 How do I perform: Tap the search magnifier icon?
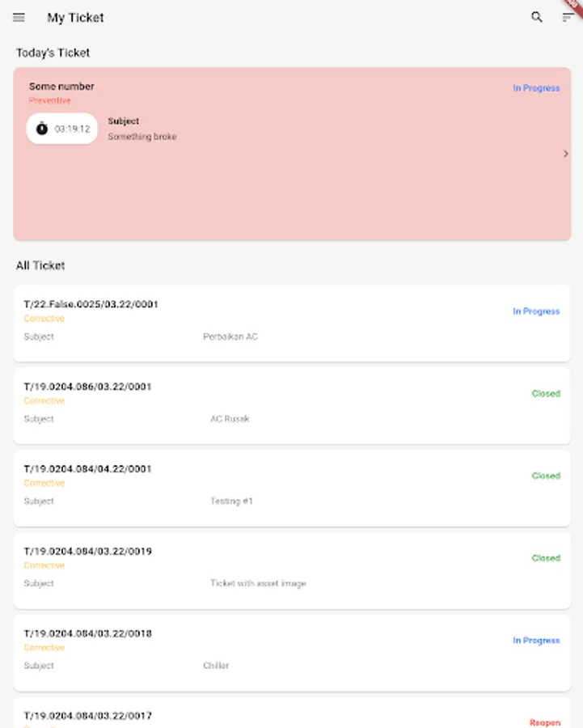(x=537, y=17)
